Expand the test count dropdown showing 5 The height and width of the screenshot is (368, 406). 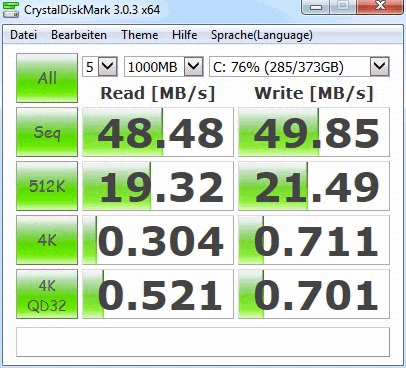(108, 67)
